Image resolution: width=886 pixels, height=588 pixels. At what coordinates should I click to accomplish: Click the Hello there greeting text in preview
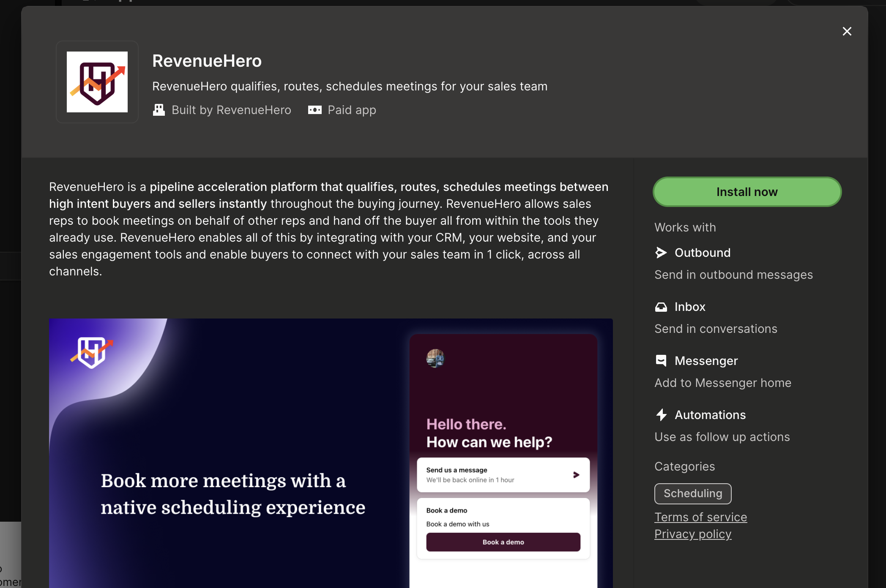(466, 424)
